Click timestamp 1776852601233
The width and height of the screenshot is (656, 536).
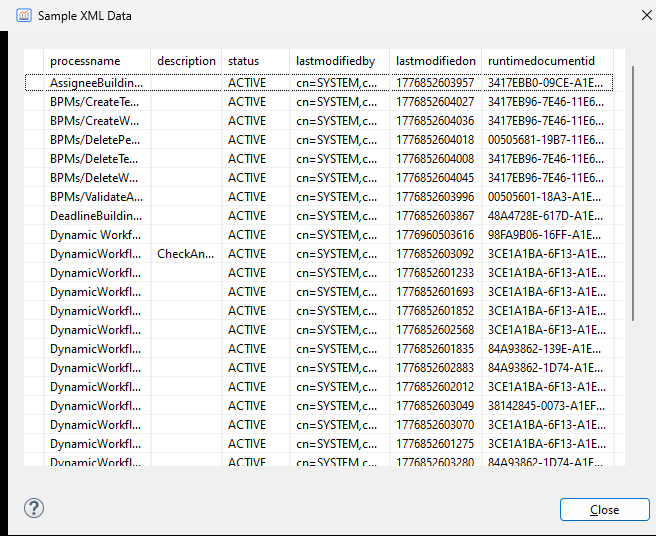click(x=435, y=273)
